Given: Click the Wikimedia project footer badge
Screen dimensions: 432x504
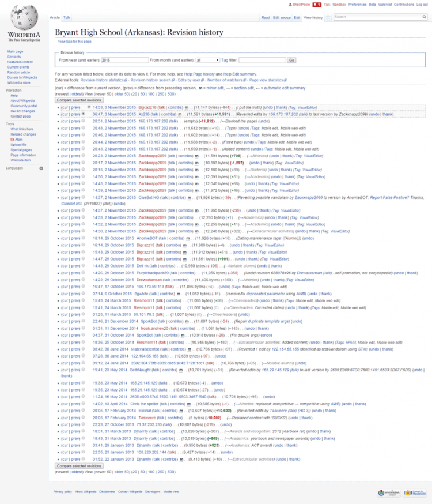Looking at the screenshot, I should click(x=389, y=492).
